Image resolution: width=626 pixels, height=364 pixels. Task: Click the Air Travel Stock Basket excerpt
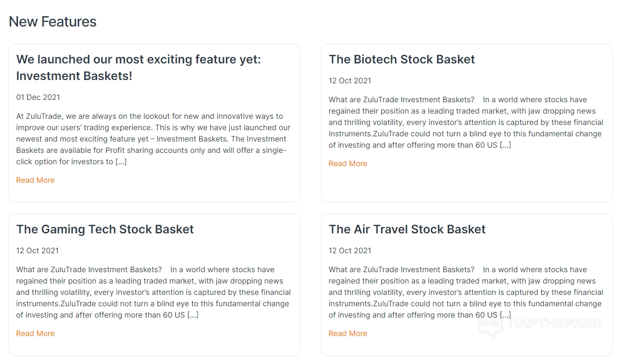pos(465,292)
